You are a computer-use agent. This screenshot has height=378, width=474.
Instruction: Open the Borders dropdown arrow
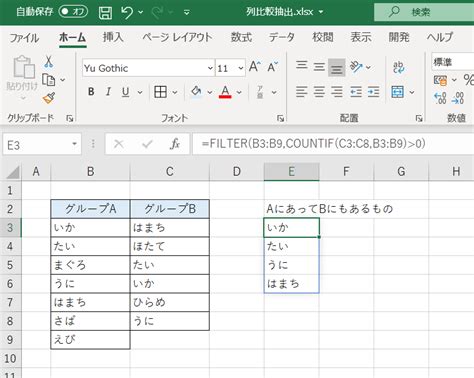(175, 92)
